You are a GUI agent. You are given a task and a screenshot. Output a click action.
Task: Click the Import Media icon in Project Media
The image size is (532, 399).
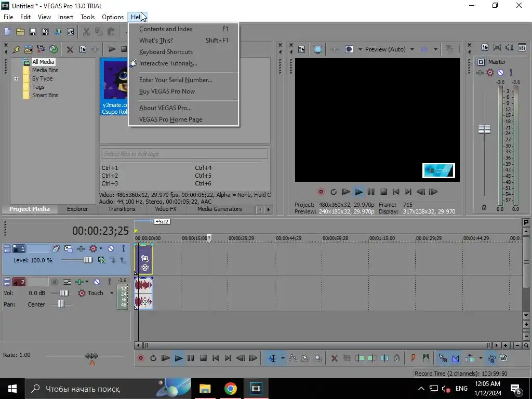pos(28,49)
